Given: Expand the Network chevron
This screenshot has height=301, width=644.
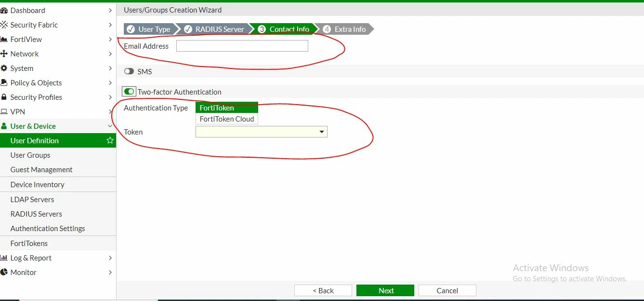Looking at the screenshot, I should 110,54.
